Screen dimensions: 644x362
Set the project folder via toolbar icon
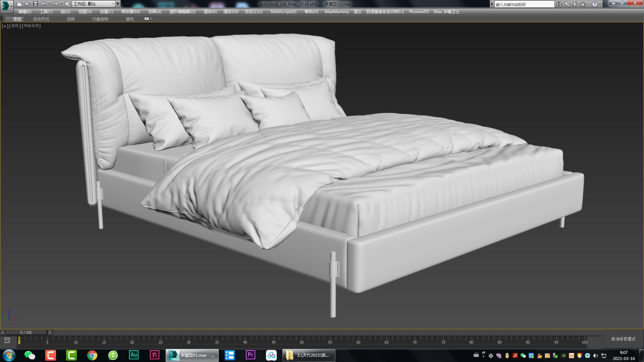coord(68,4)
